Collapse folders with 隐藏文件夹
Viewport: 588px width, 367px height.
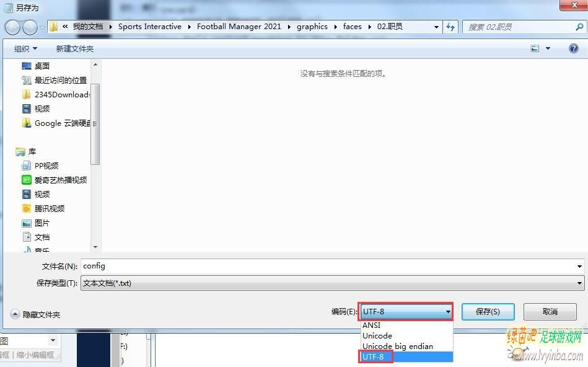[35, 314]
